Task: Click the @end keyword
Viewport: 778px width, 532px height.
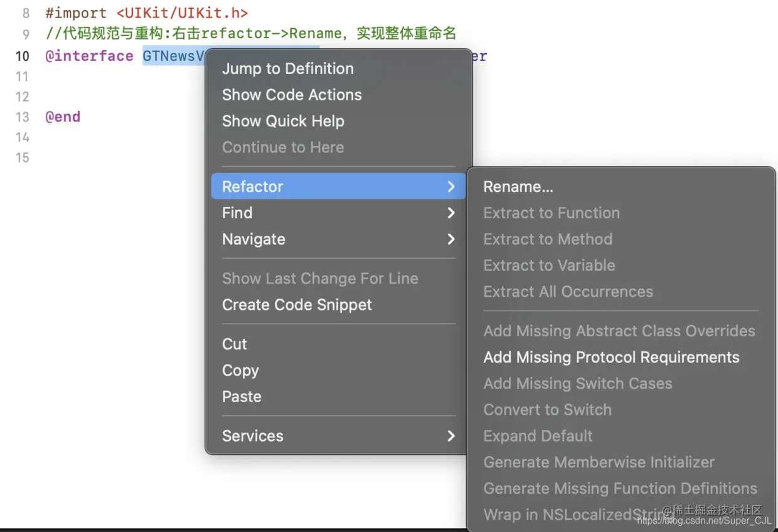Action: click(63, 117)
